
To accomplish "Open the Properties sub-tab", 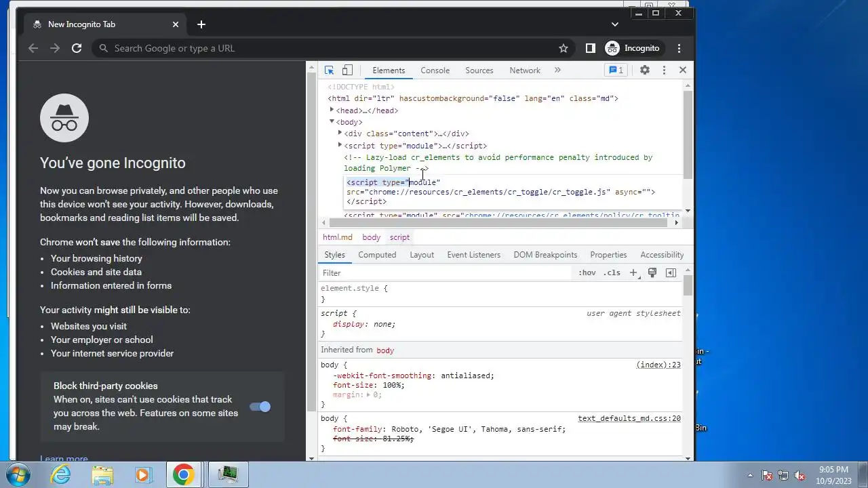I will [608, 255].
